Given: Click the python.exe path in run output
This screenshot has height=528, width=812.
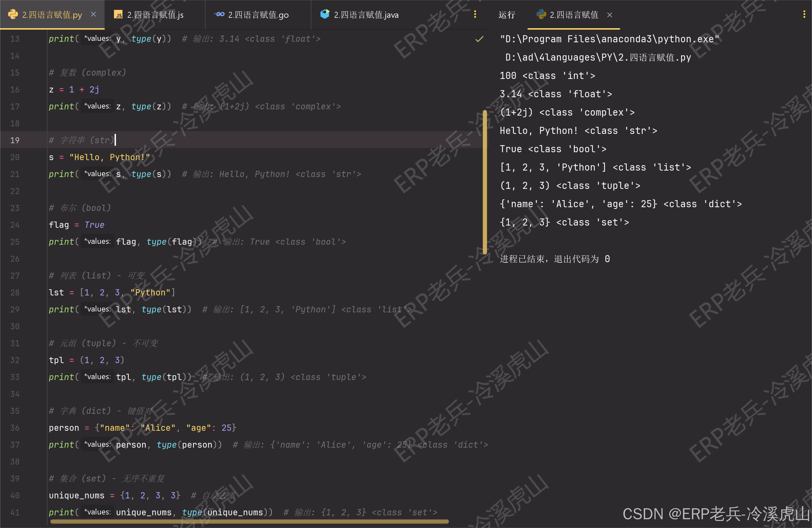Looking at the screenshot, I should pyautogui.click(x=609, y=39).
